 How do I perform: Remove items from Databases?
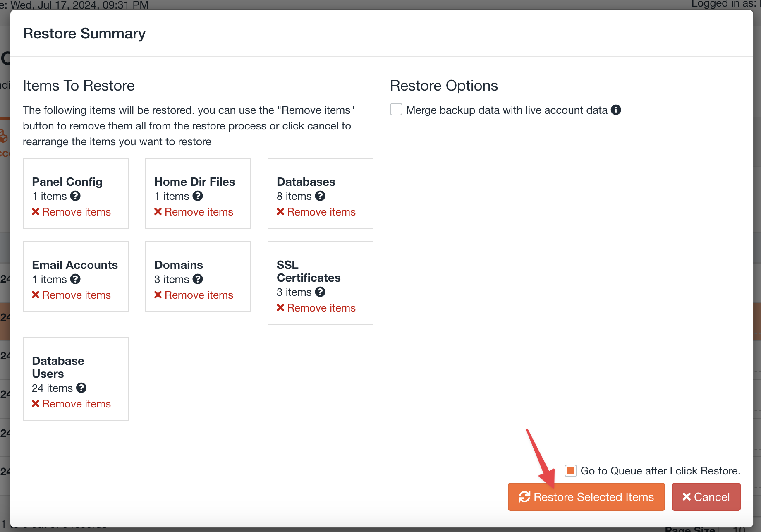pos(316,212)
